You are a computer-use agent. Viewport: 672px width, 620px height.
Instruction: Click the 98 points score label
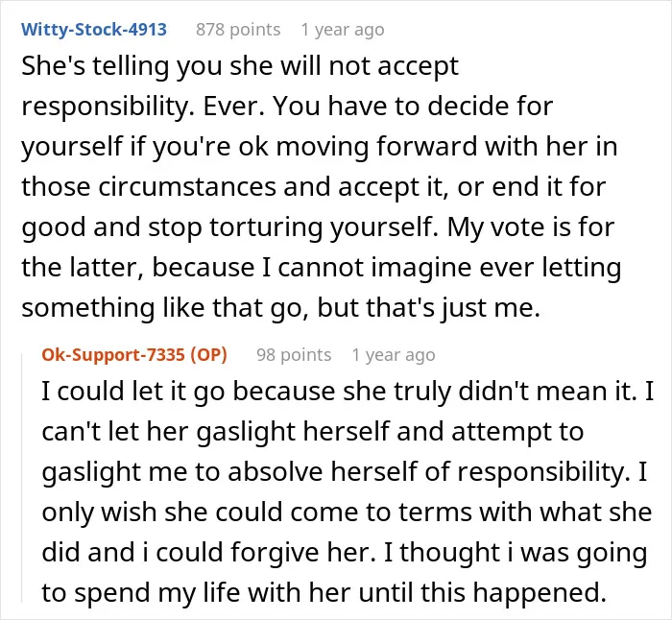pos(294,355)
